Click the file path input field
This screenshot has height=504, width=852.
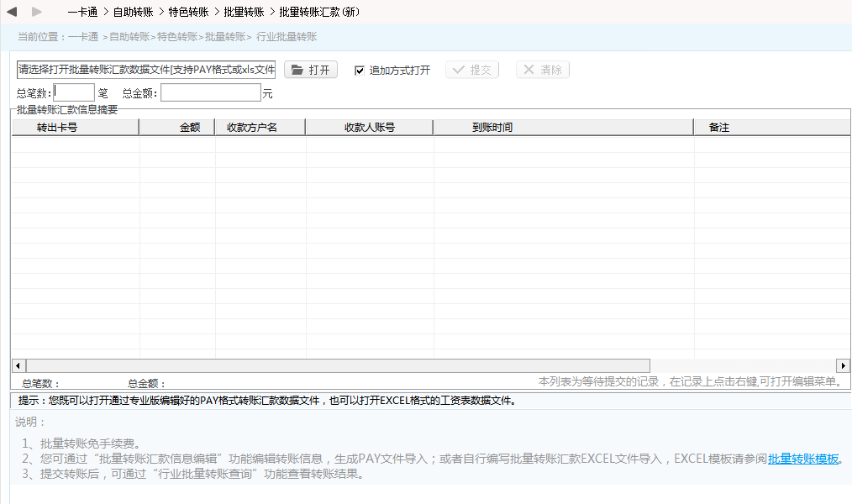click(146, 70)
